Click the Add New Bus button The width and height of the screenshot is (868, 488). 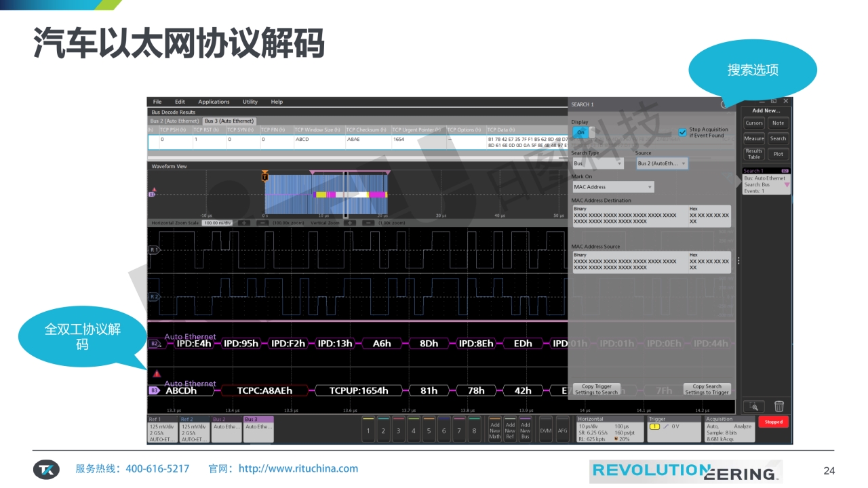525,430
